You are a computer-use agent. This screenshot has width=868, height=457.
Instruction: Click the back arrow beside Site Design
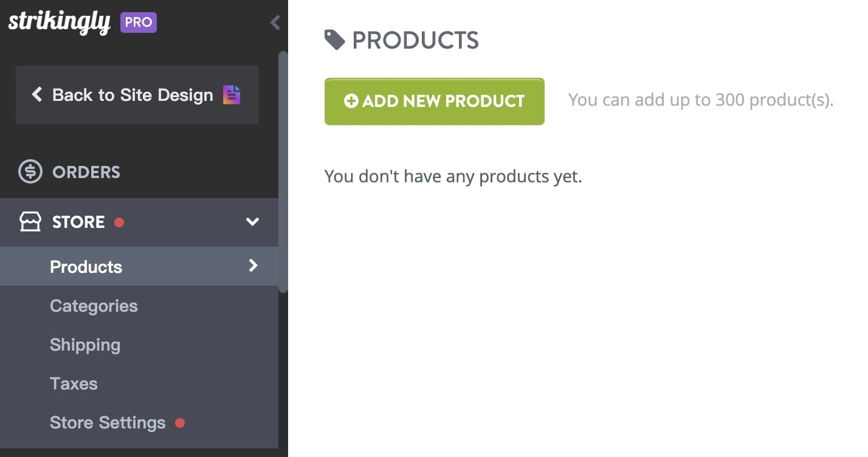click(37, 95)
